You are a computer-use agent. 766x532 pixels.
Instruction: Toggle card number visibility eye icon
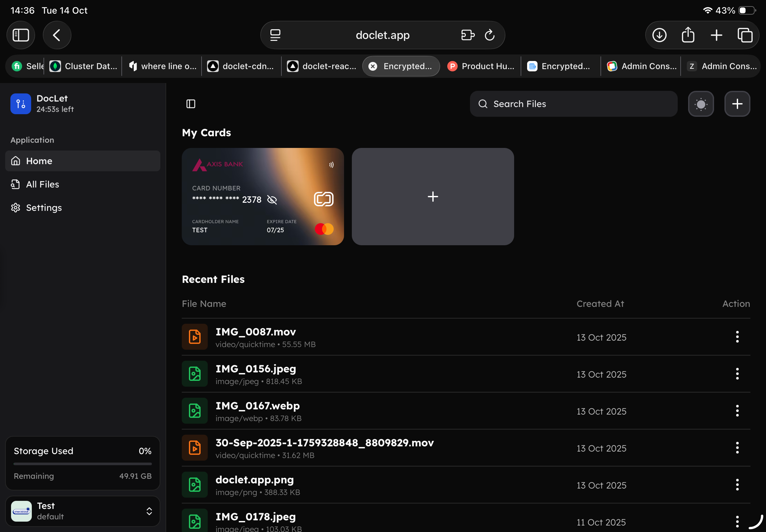[x=272, y=200]
